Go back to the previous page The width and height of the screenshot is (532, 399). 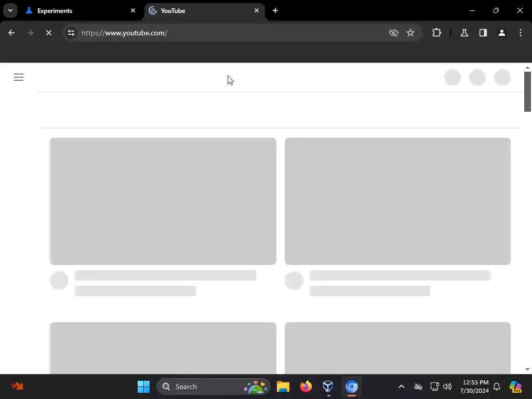click(11, 33)
